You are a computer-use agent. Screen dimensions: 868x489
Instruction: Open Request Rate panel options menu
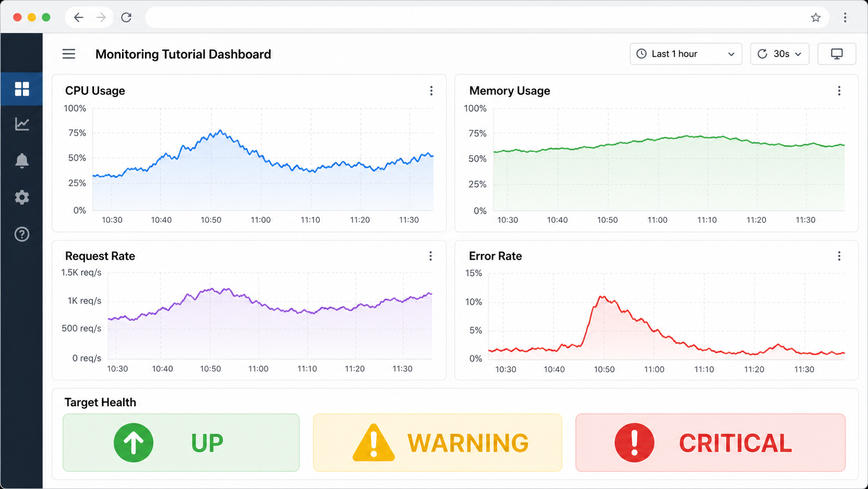tap(430, 256)
